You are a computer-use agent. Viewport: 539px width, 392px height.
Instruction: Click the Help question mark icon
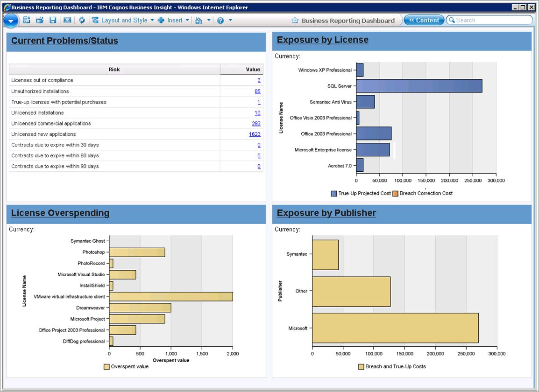click(220, 20)
